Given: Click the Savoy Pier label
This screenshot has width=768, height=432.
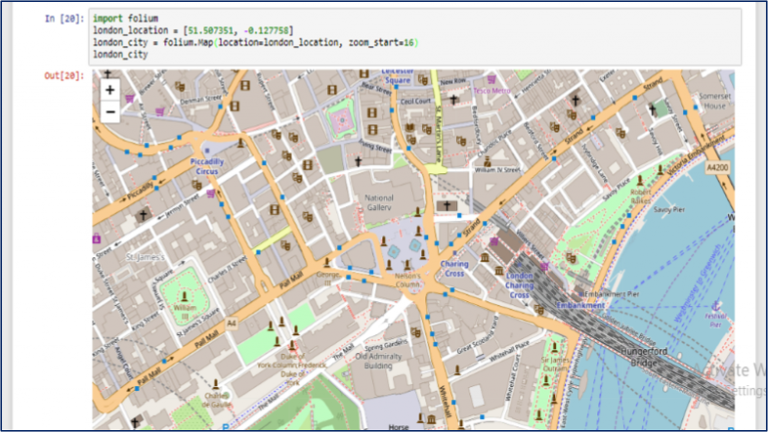Looking at the screenshot, I should point(668,210).
